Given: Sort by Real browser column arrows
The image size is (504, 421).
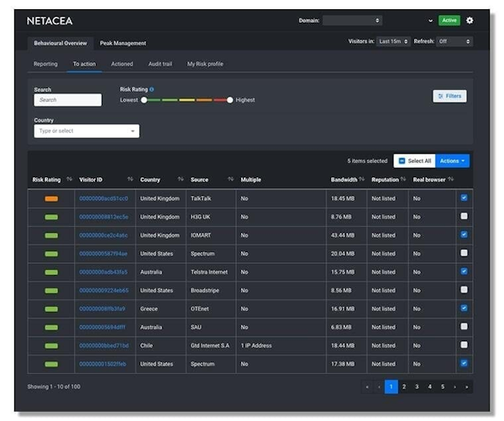Looking at the screenshot, I should [450, 179].
